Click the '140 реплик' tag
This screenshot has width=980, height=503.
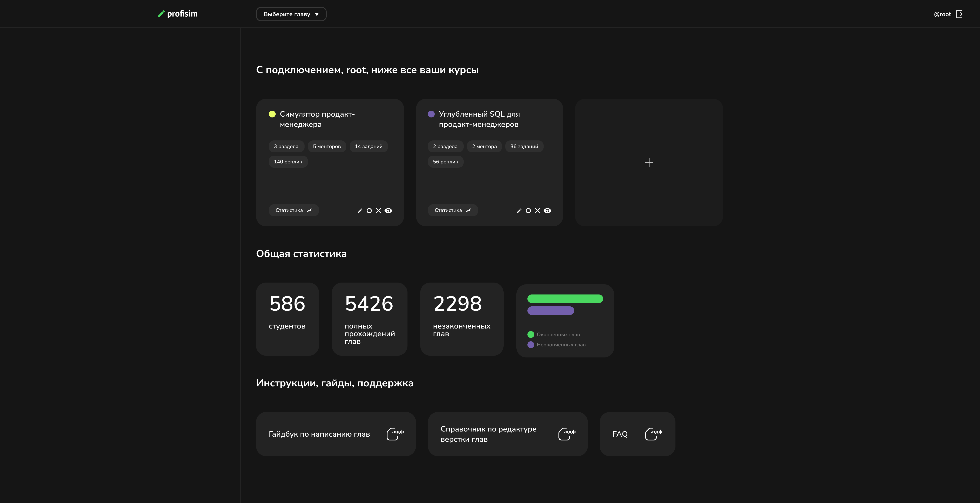point(288,162)
